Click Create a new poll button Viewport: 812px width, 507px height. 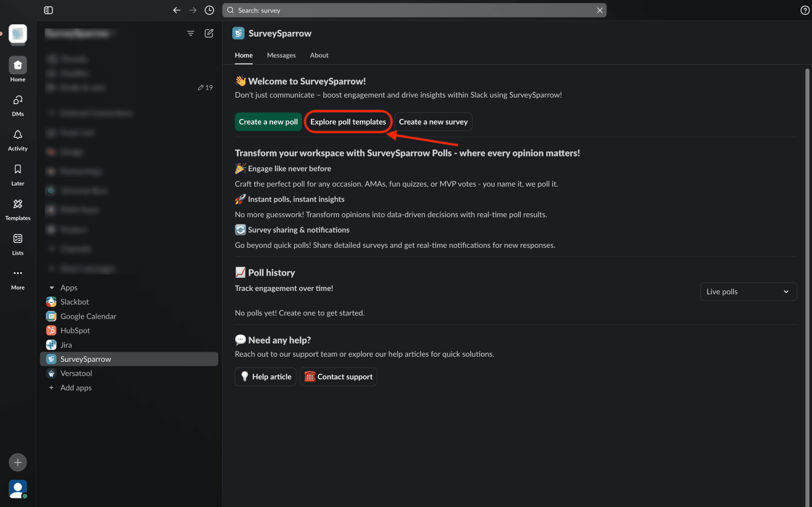click(x=268, y=122)
